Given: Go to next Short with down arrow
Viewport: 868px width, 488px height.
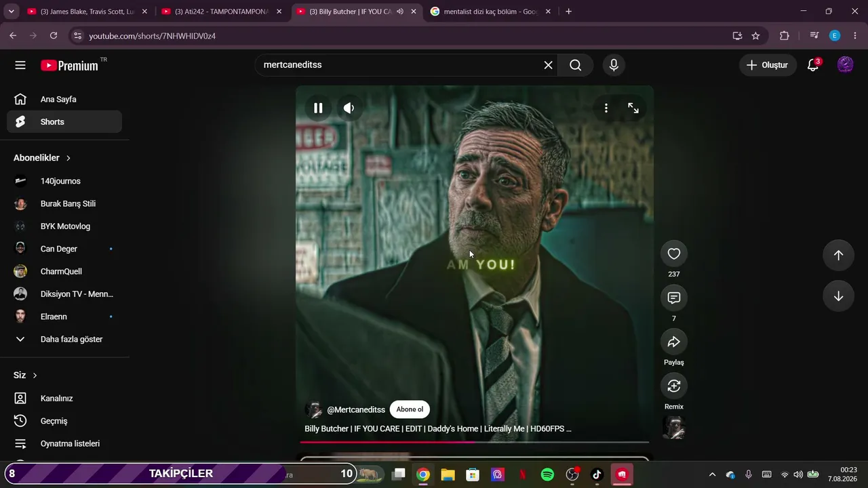Looking at the screenshot, I should click(x=838, y=296).
